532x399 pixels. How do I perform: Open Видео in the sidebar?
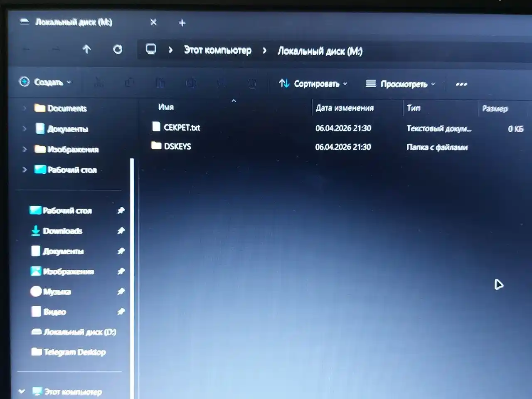pyautogui.click(x=49, y=311)
